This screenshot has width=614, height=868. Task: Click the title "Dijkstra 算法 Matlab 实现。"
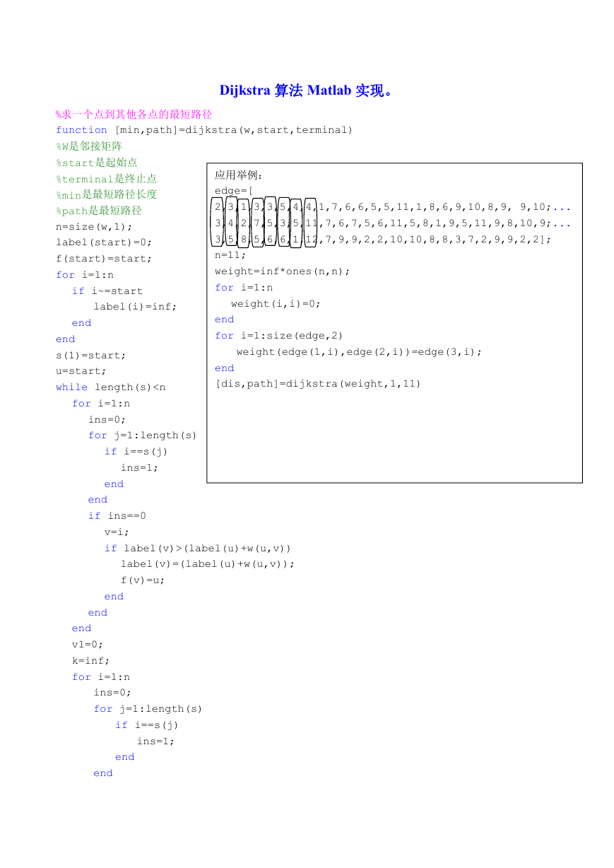pyautogui.click(x=307, y=90)
